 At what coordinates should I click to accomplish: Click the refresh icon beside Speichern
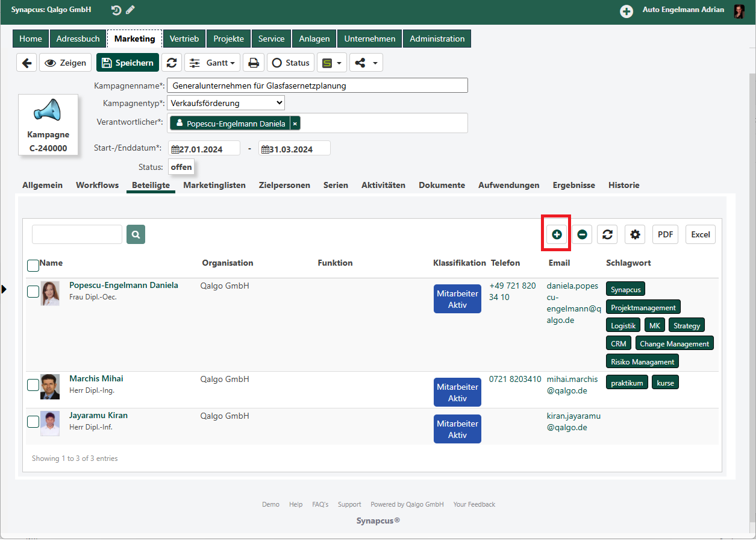(x=172, y=63)
